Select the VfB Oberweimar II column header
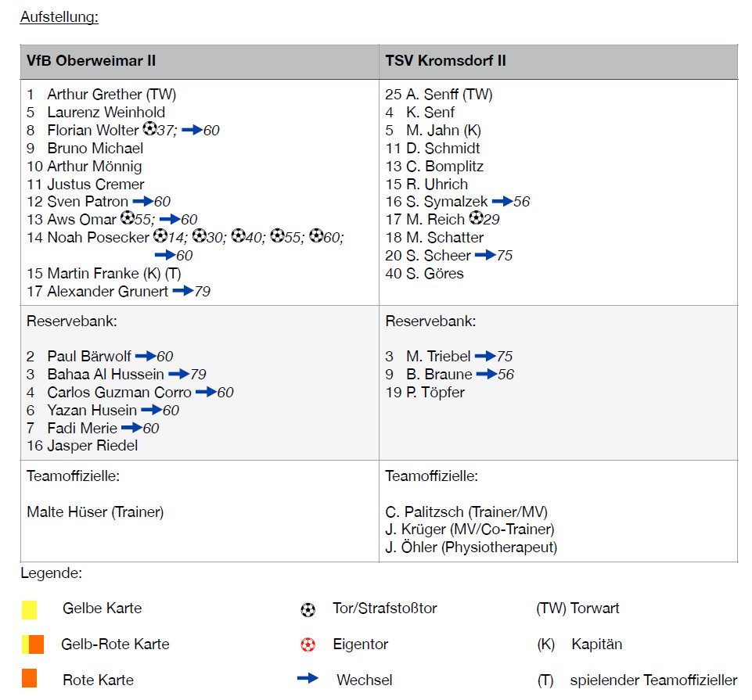 (91, 61)
